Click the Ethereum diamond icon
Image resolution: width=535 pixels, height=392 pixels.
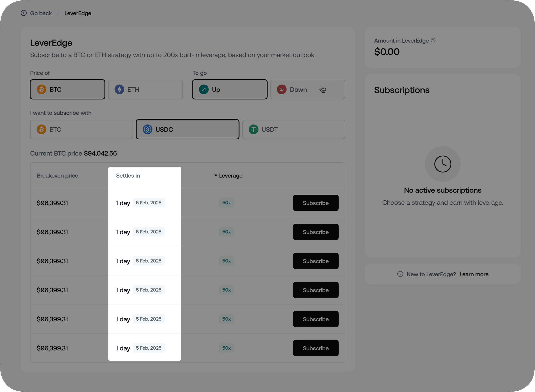coord(120,89)
